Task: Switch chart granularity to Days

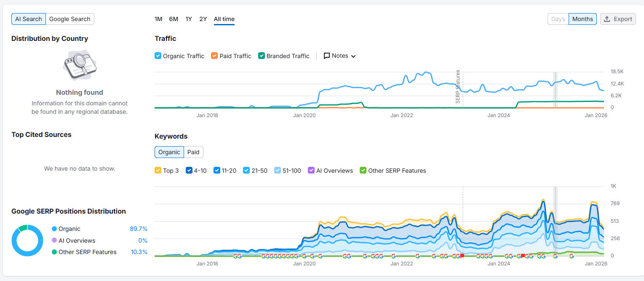Action: click(x=558, y=19)
